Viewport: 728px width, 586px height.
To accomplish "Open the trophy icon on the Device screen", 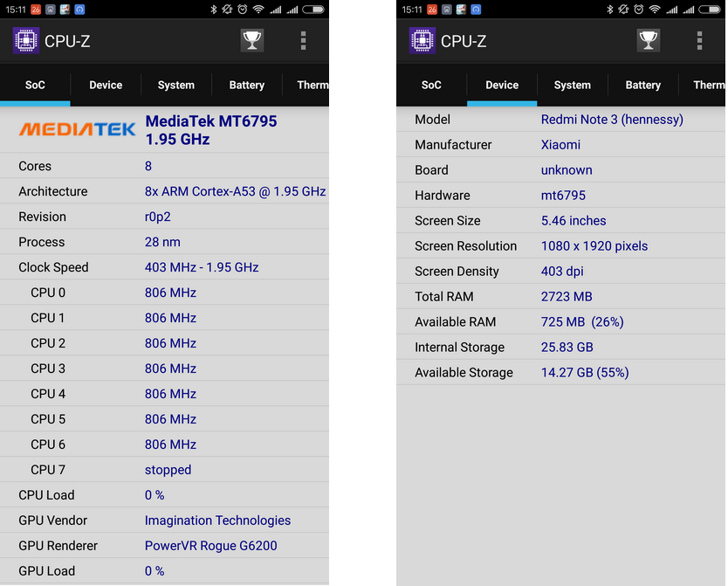I will 649,40.
